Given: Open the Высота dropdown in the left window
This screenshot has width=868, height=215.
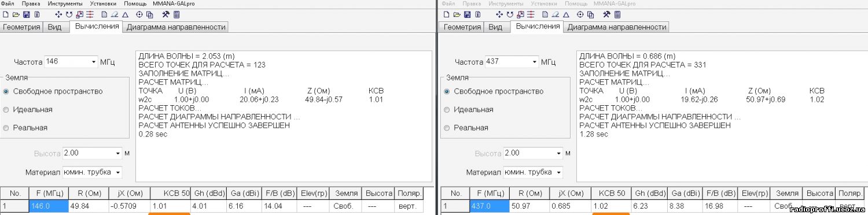Looking at the screenshot, I should click(118, 153).
